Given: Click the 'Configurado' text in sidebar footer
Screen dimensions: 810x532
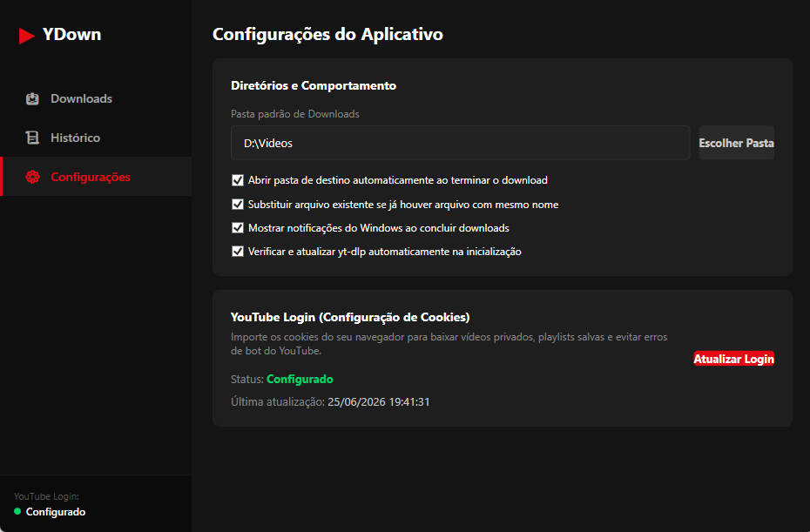Looking at the screenshot, I should click(x=56, y=512).
